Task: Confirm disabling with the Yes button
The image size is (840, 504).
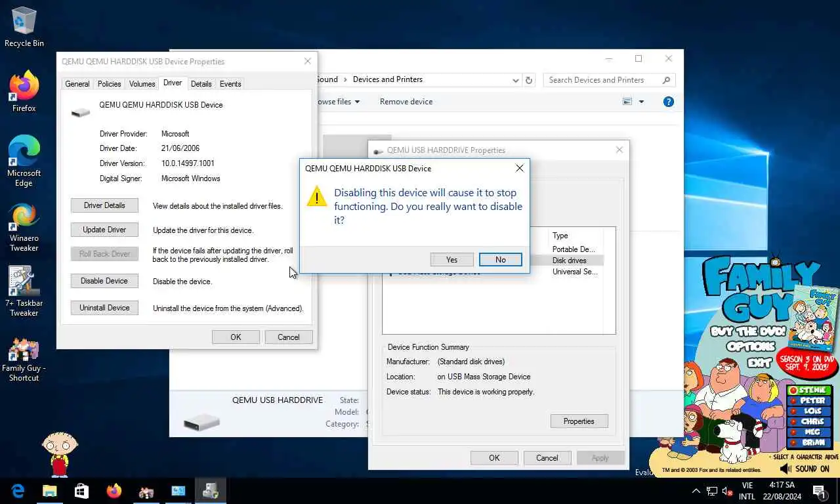Action: coord(451,260)
